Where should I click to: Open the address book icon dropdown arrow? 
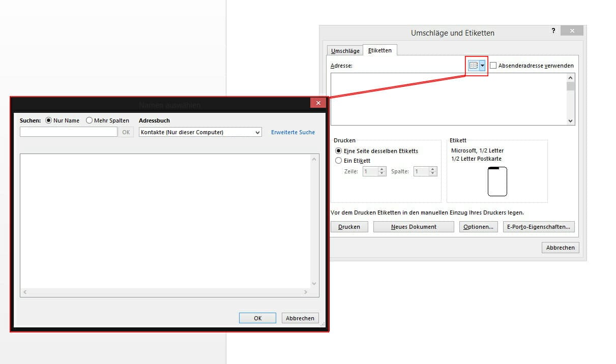(482, 66)
